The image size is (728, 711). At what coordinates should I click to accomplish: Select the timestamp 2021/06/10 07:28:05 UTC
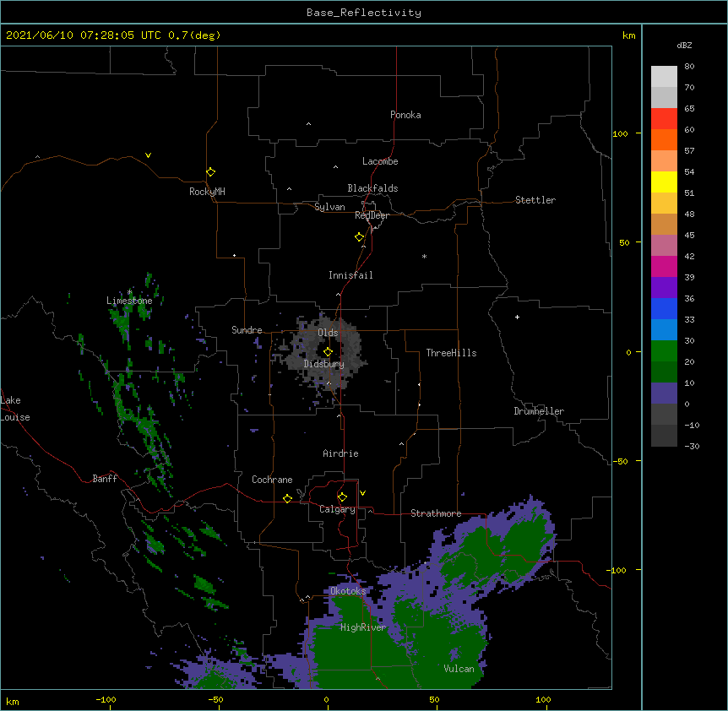tap(83, 35)
